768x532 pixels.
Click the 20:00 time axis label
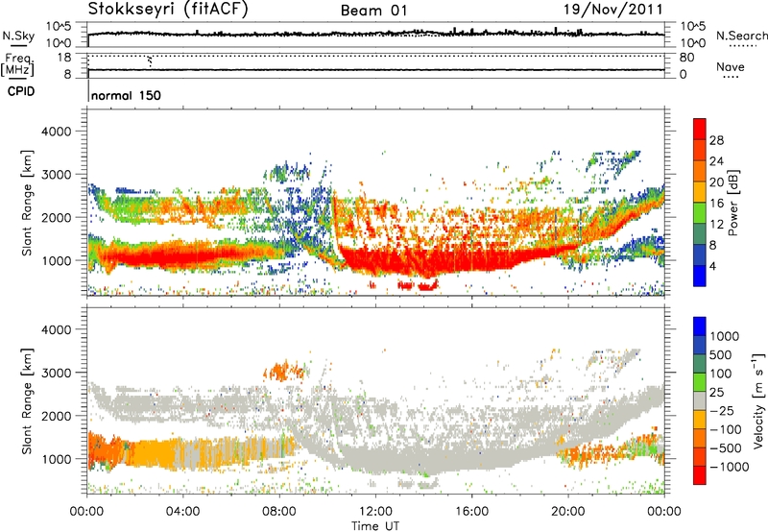pyautogui.click(x=567, y=512)
